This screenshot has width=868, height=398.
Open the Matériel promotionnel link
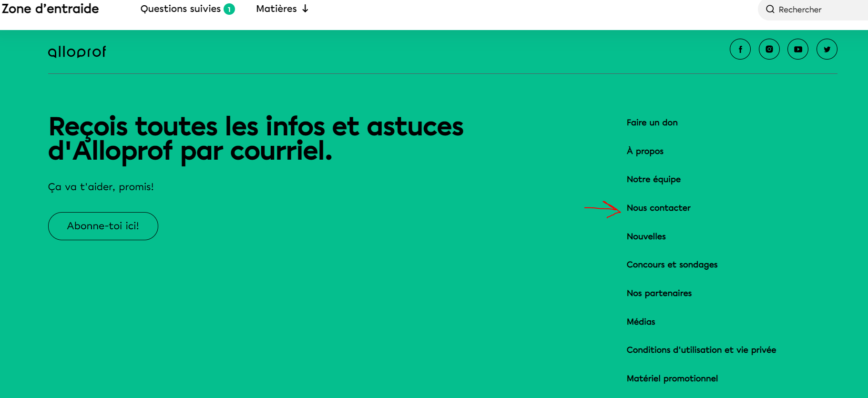pyautogui.click(x=673, y=378)
